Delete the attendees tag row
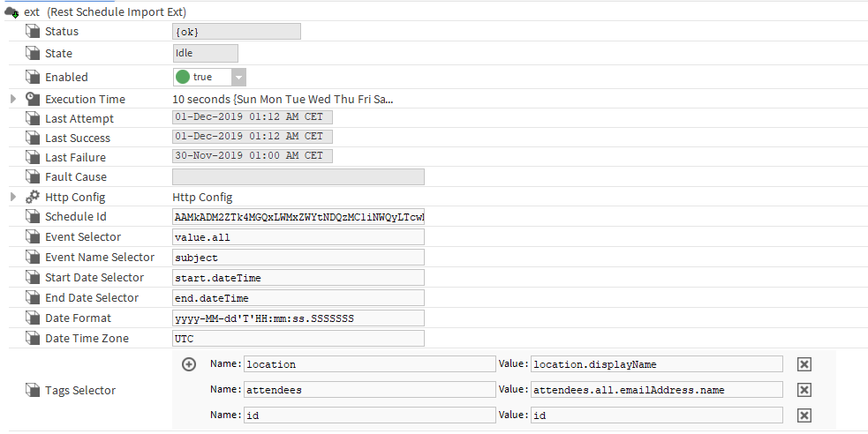Screen dimensions: 868x434 point(804,390)
